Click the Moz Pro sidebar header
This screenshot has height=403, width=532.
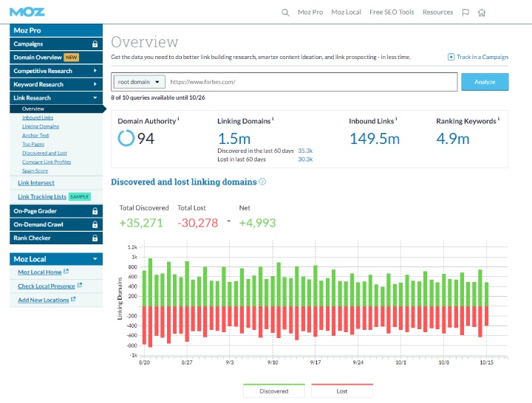(x=56, y=30)
